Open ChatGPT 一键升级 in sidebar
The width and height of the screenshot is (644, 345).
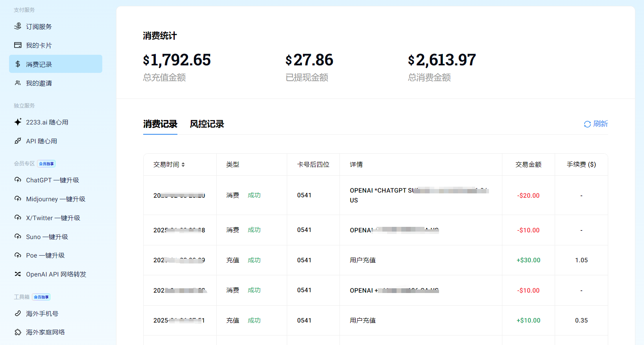(x=52, y=180)
